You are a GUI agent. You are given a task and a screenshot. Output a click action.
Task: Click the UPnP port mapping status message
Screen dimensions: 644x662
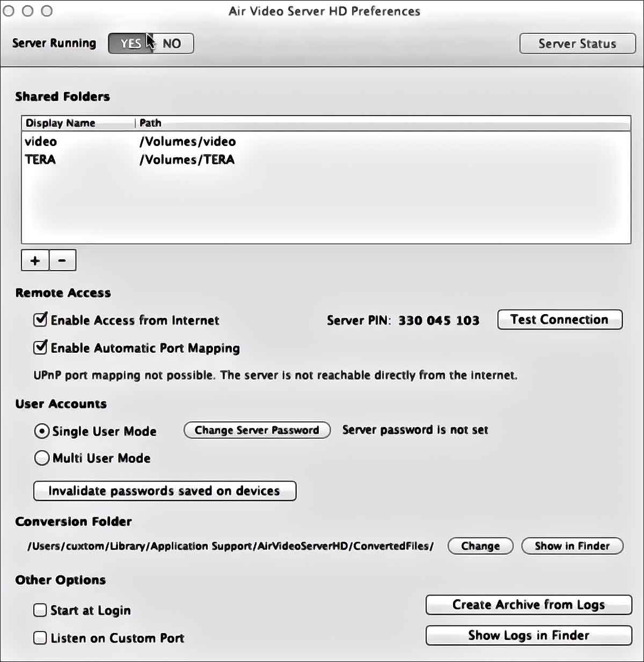[x=275, y=375]
